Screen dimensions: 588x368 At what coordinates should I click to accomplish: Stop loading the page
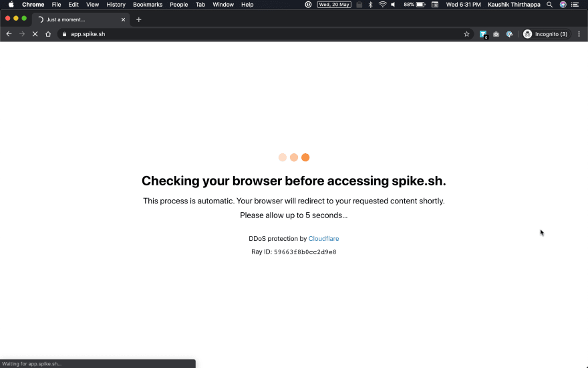coord(35,34)
